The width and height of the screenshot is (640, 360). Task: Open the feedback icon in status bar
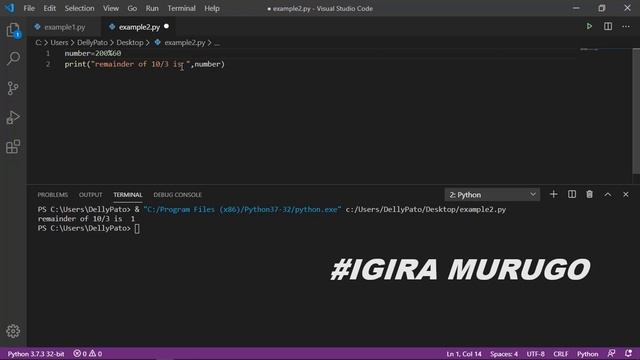[611, 353]
